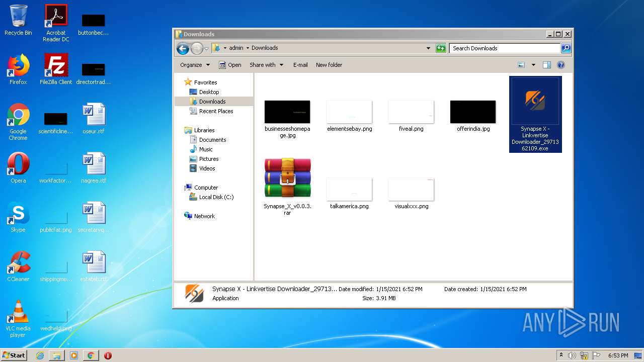Click the taskbar clock showing 6:53 PM

[x=618, y=355]
